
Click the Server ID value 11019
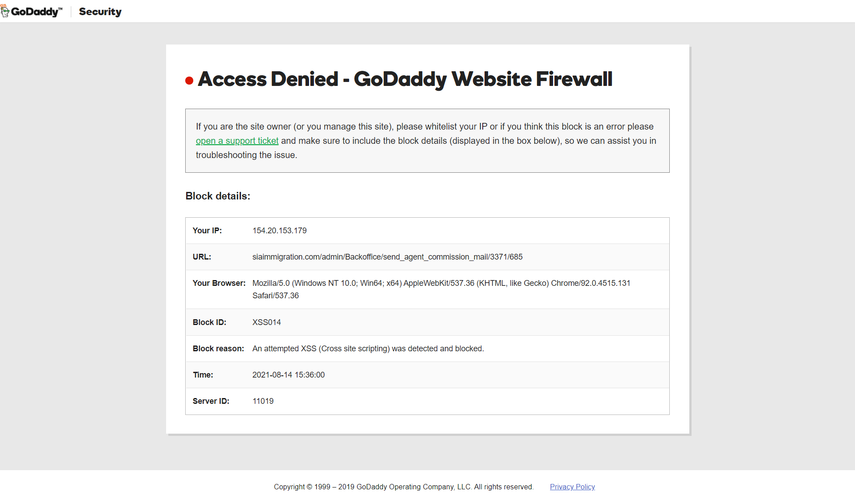click(x=263, y=401)
